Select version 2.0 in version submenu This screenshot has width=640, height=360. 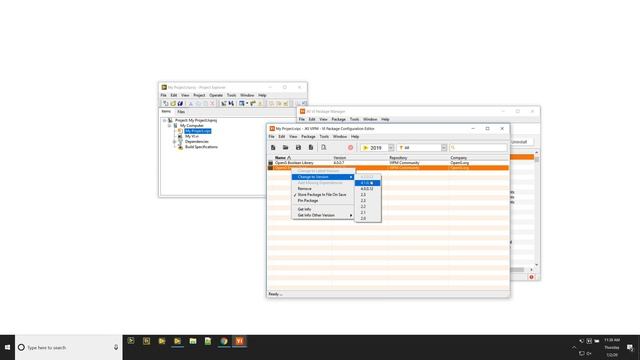(x=363, y=218)
